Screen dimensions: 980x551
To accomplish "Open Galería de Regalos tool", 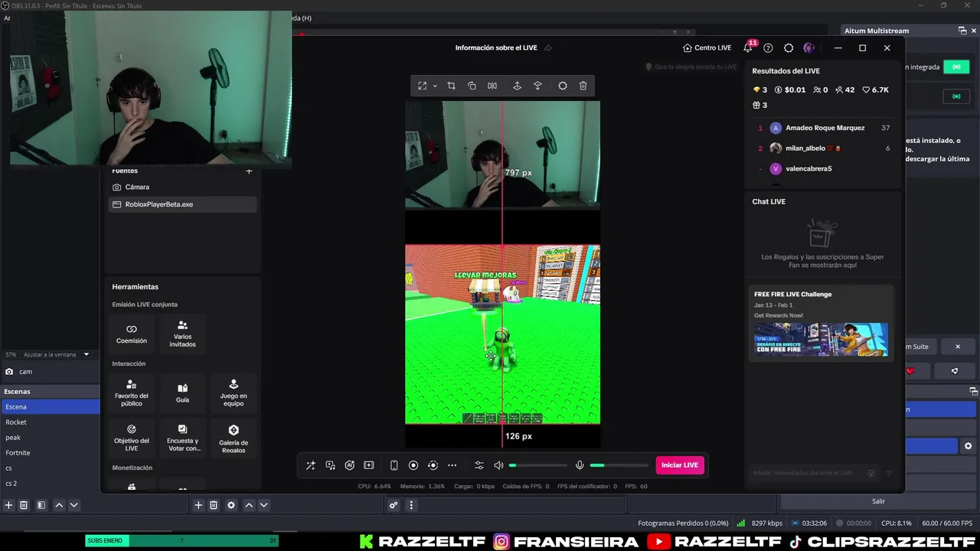I will pyautogui.click(x=234, y=438).
